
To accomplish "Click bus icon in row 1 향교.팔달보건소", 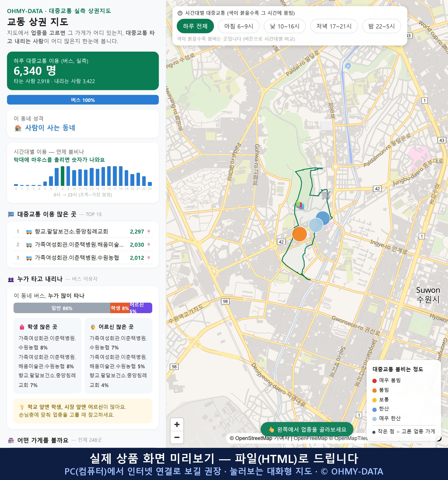I will point(29,232).
